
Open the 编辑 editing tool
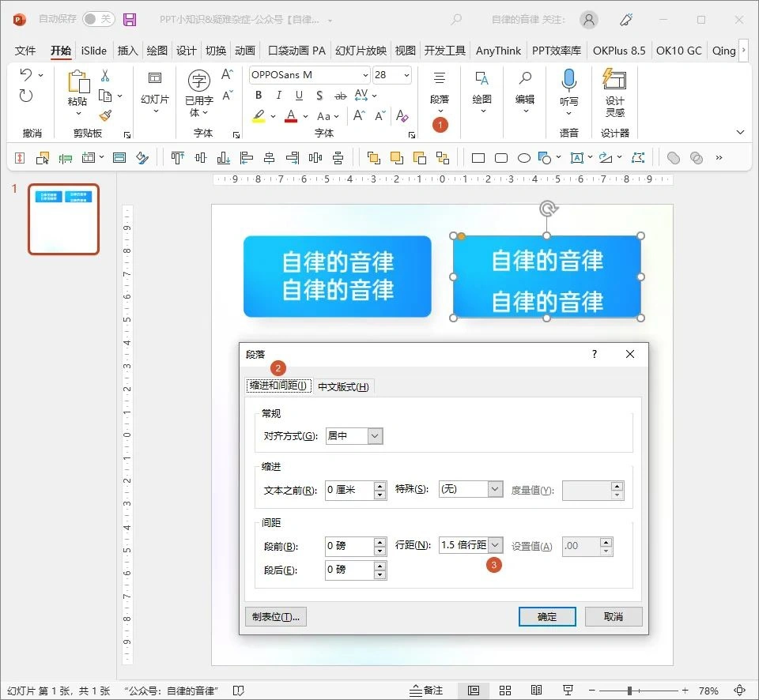[523, 89]
